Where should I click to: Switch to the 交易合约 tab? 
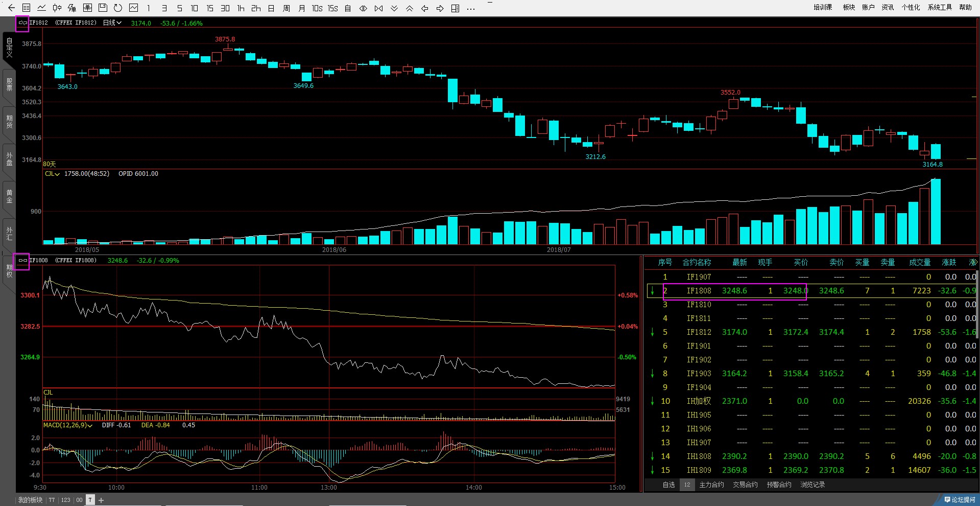click(745, 485)
